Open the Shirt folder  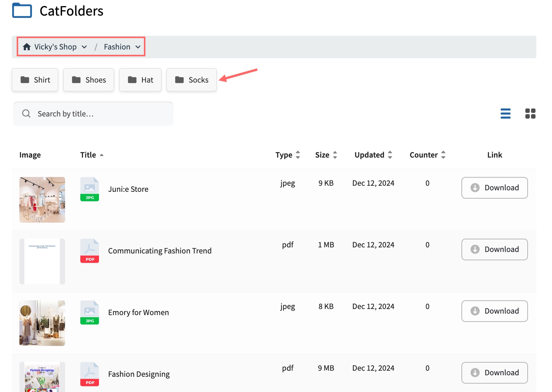pyautogui.click(x=35, y=80)
